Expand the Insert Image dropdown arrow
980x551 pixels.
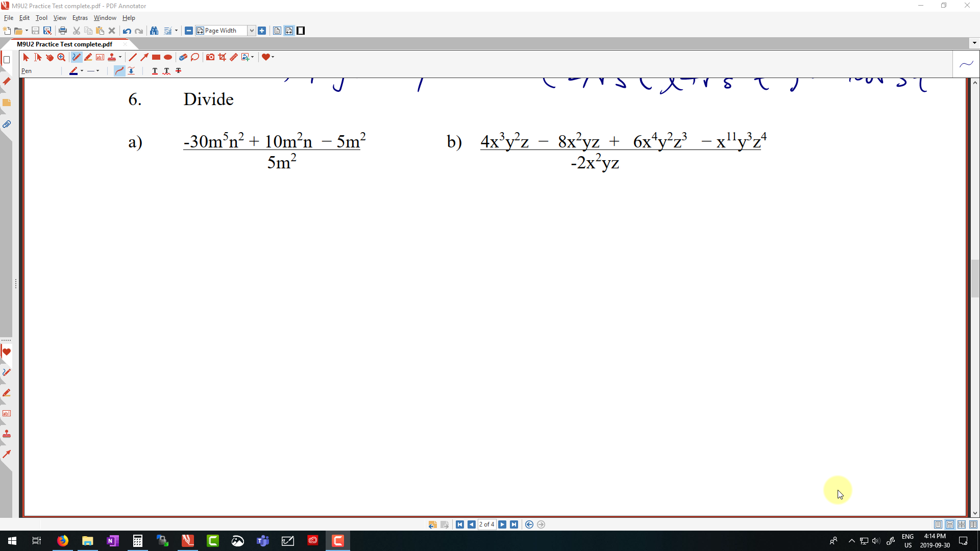[253, 57]
